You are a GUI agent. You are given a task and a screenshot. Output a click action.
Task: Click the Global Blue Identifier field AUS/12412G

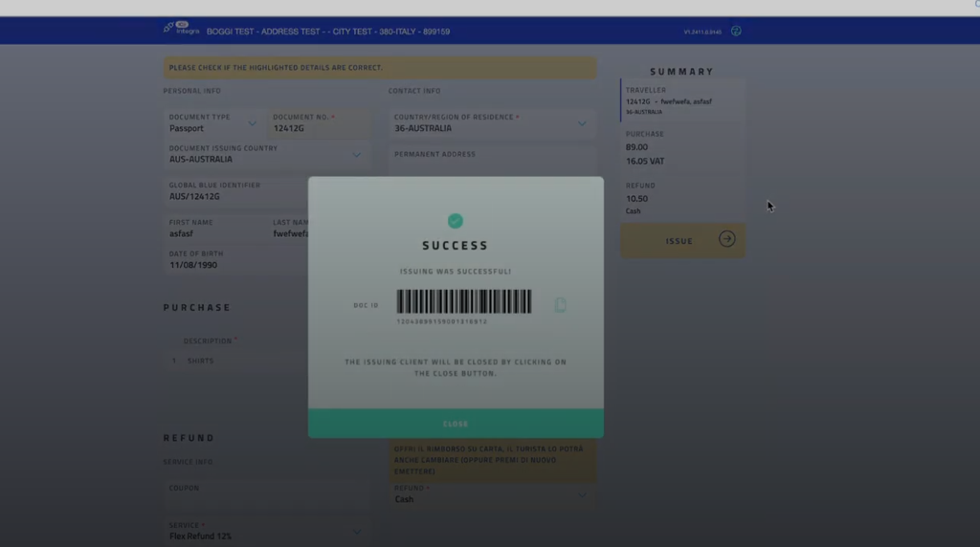pyautogui.click(x=235, y=191)
